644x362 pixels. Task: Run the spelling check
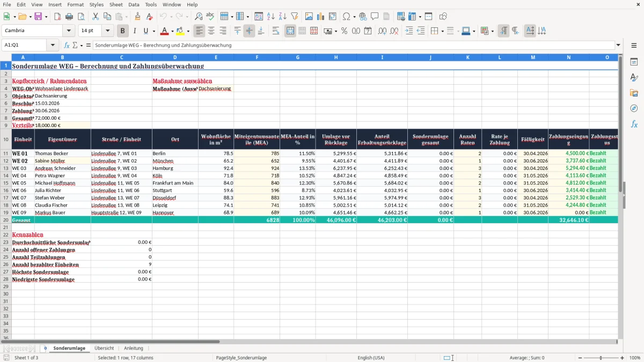tap(210, 17)
